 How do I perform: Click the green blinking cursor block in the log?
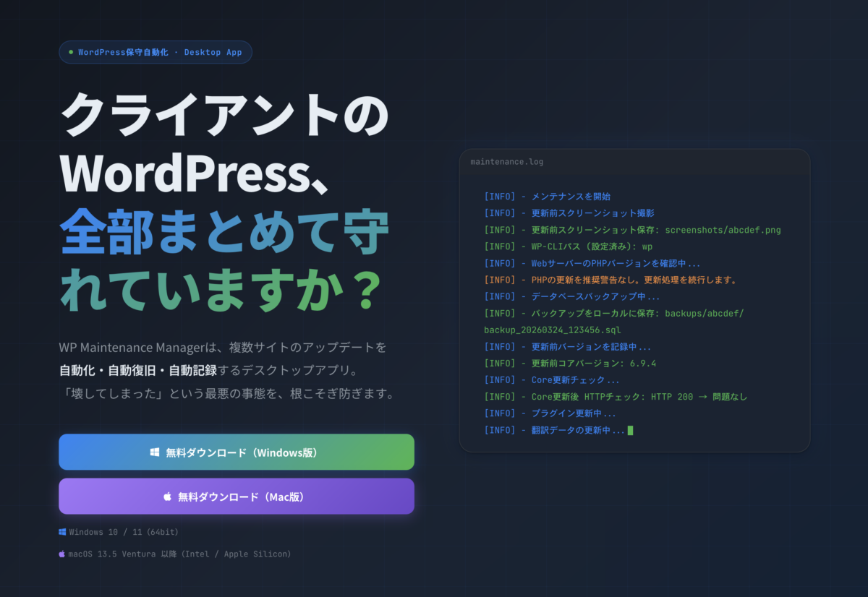point(631,431)
